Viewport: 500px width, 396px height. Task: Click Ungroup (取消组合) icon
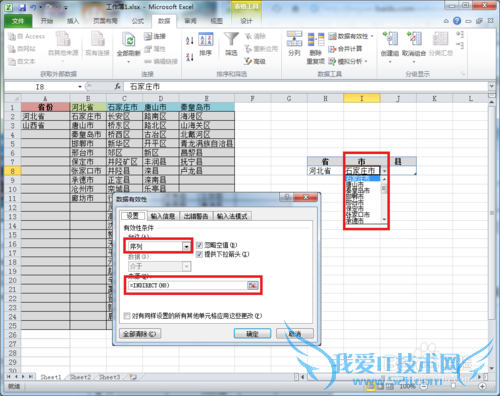point(414,39)
